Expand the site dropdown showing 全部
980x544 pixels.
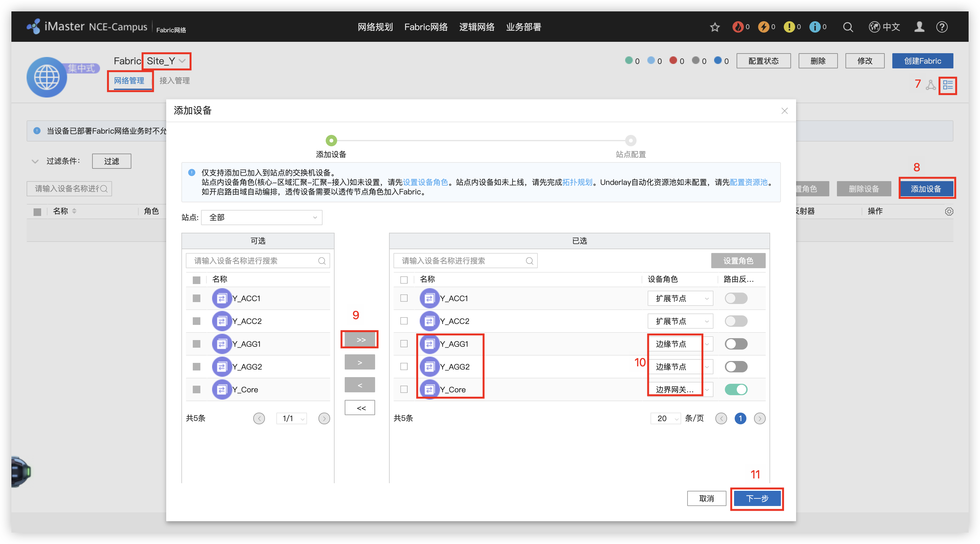(x=261, y=217)
